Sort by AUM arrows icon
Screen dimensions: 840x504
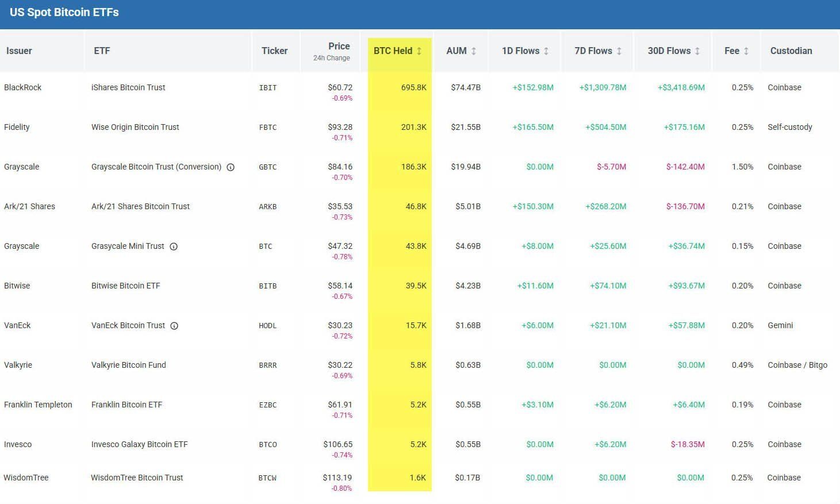pos(474,51)
